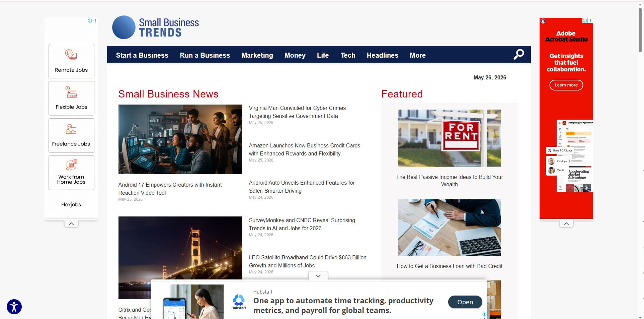Click the left ad info icon
644x319 pixels.
(x=90, y=21)
